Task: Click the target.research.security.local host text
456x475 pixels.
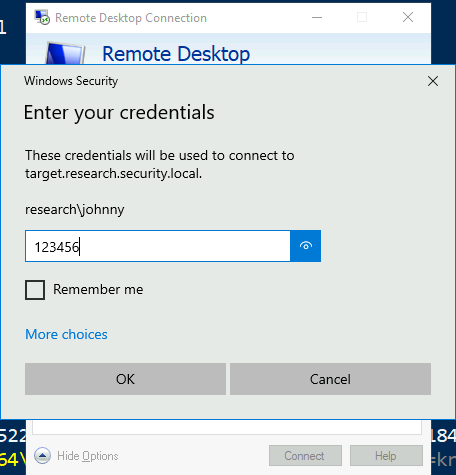Action: (x=113, y=173)
